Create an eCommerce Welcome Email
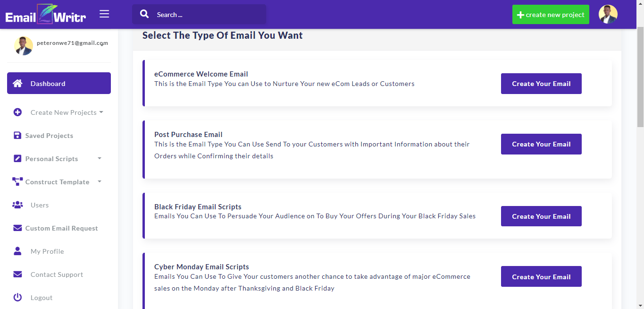Image resolution: width=644 pixels, height=309 pixels. pos(541,84)
